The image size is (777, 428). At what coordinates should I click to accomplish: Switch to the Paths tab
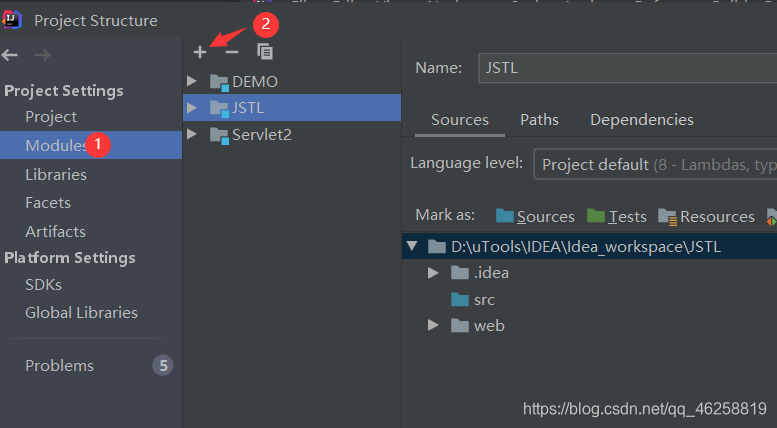coord(539,120)
